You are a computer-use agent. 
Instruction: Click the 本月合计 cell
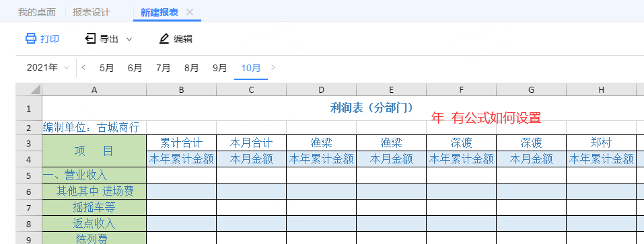252,143
